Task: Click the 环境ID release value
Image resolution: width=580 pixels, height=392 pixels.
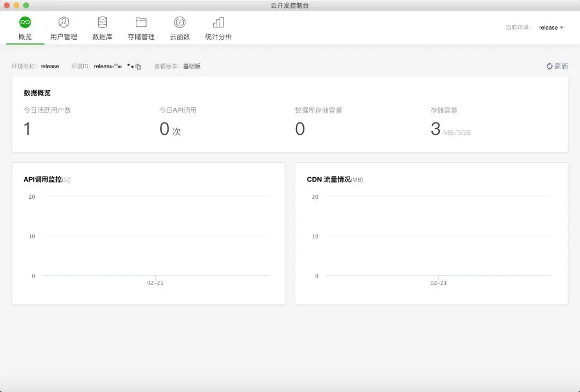Action: (x=107, y=66)
